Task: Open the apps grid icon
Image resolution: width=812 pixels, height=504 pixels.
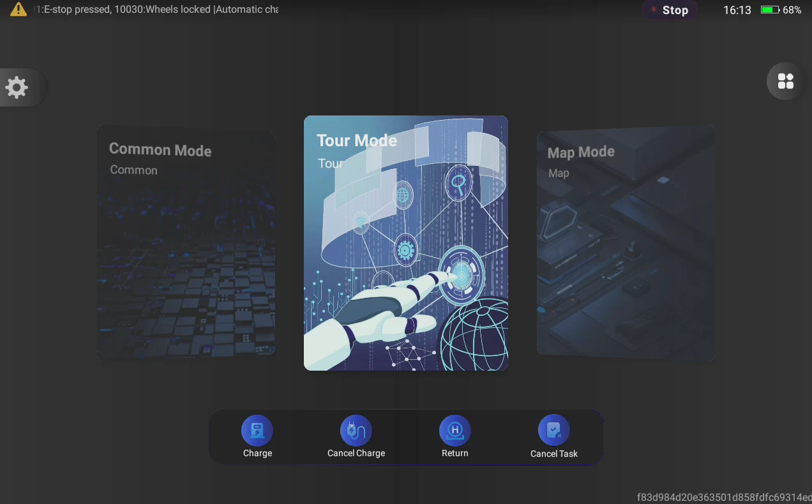Action: coord(785,81)
